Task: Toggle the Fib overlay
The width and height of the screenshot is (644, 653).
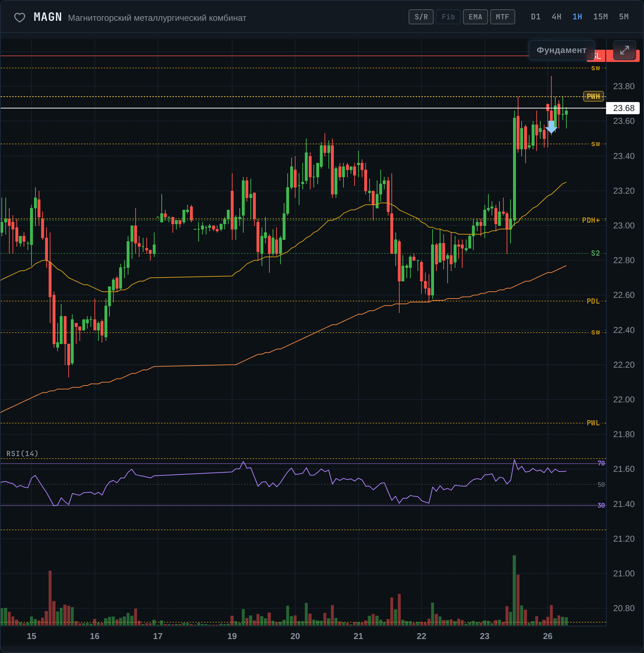Action: (x=448, y=17)
